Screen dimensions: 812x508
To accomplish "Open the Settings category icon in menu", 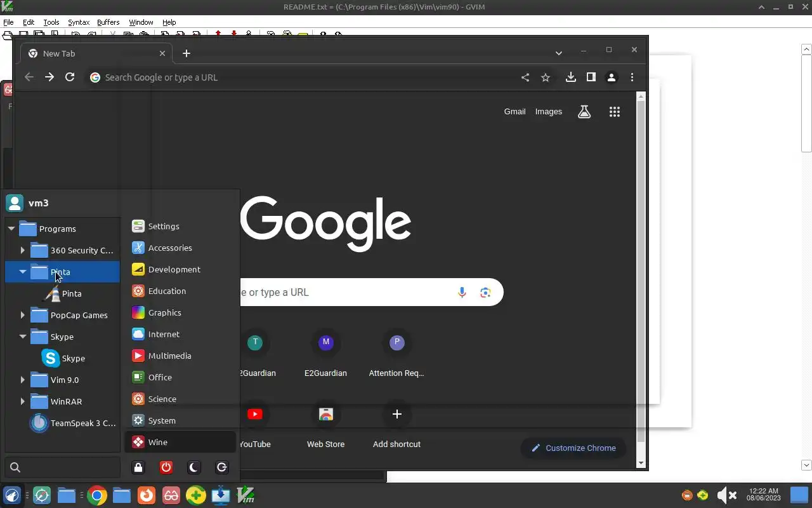I will [138, 226].
